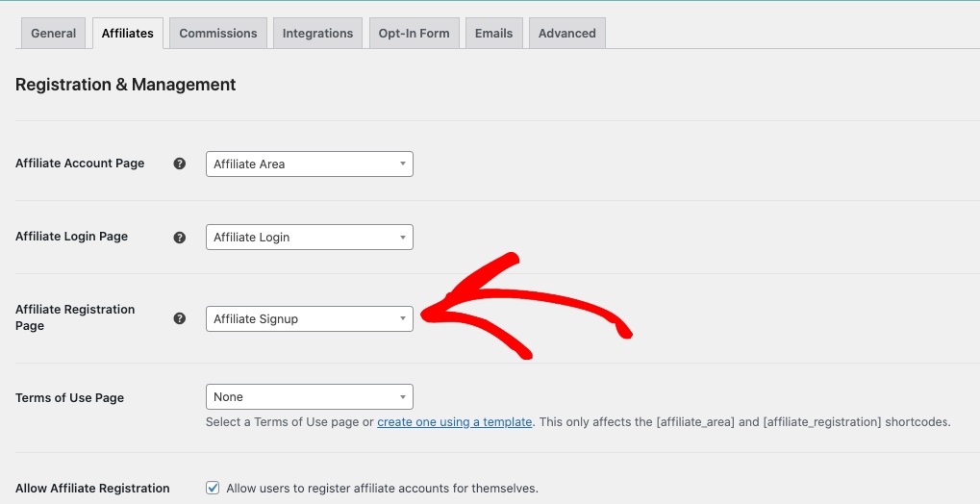Screen dimensions: 980x504
Task: Click help icon beside Affiliate Login Page
Action: [x=179, y=237]
